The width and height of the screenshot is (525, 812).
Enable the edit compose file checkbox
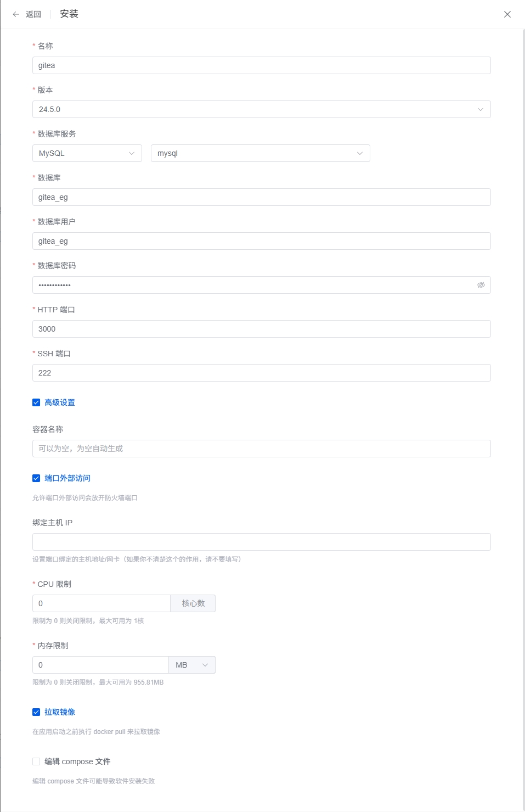tap(36, 761)
